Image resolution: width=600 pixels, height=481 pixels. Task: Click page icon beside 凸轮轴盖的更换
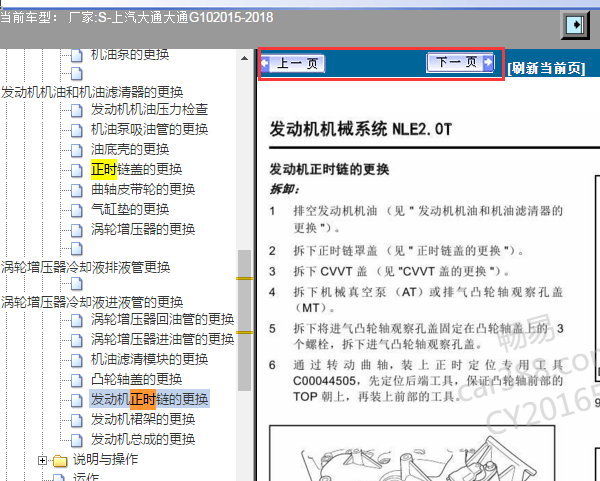pyautogui.click(x=77, y=380)
